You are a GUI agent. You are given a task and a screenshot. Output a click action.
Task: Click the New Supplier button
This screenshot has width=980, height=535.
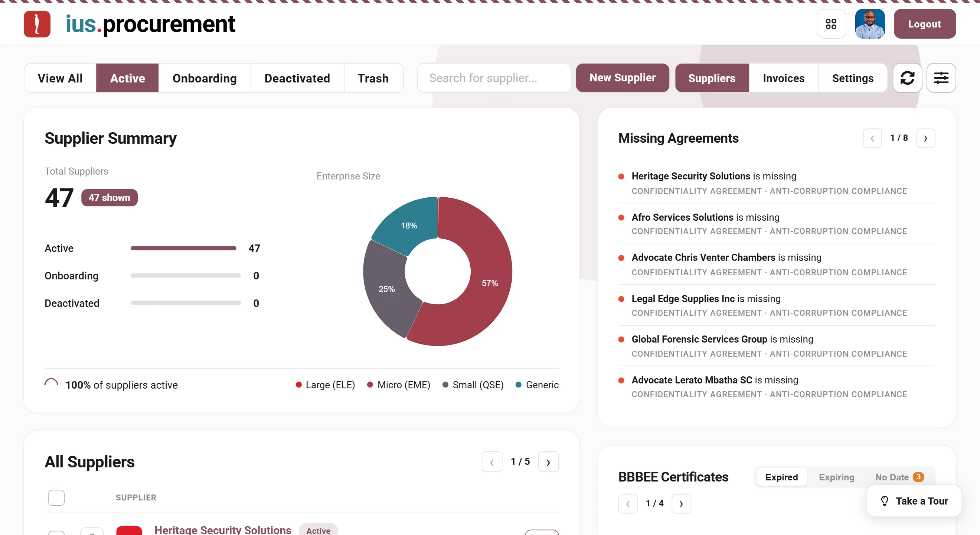point(622,78)
